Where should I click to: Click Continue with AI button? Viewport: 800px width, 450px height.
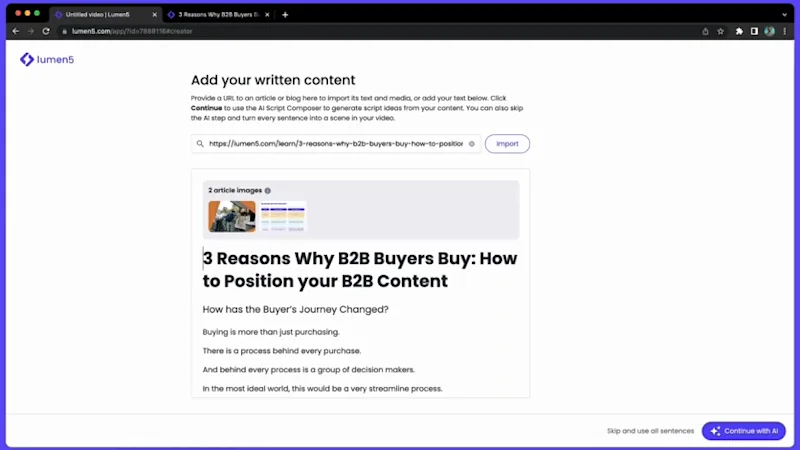coord(743,431)
